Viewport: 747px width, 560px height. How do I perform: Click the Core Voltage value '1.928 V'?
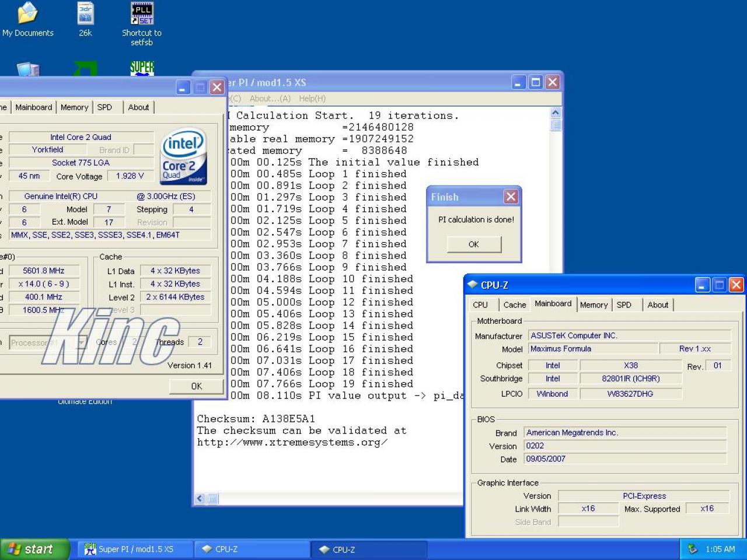pyautogui.click(x=130, y=176)
